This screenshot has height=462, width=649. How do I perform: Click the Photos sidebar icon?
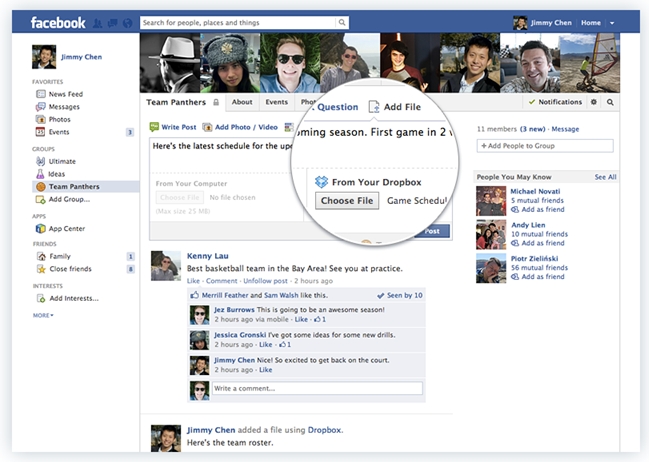point(40,119)
